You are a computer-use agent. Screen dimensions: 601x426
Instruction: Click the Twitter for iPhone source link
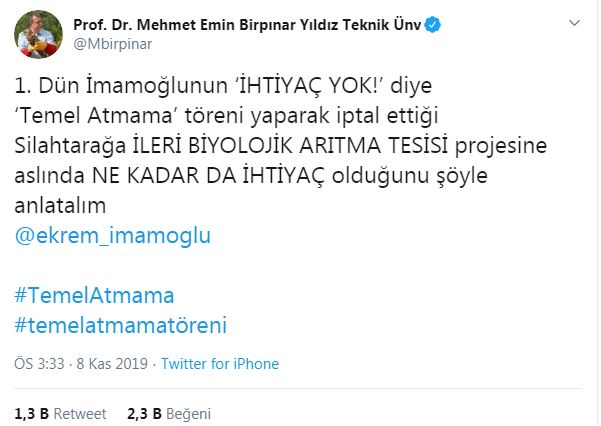tap(220, 364)
